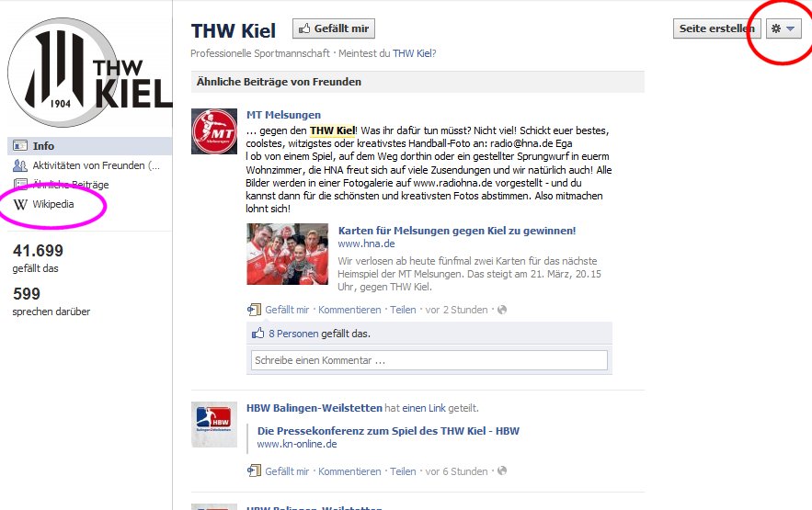Click the globe privacy icon on MT Melsungen post
812x510 pixels.
[502, 310]
